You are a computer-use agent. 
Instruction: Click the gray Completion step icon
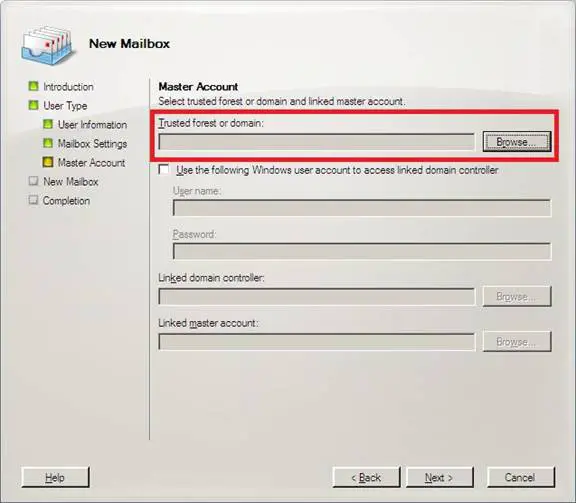(x=33, y=200)
